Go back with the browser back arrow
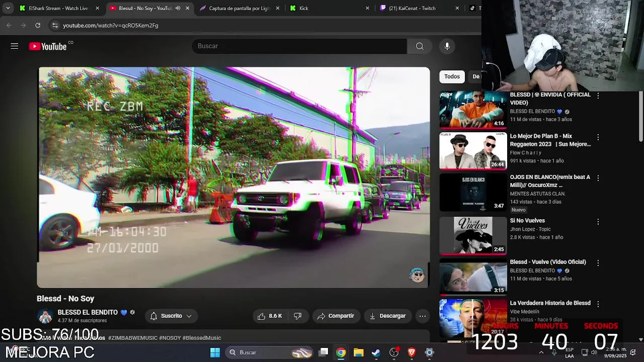The image size is (644, 362). (x=9, y=25)
